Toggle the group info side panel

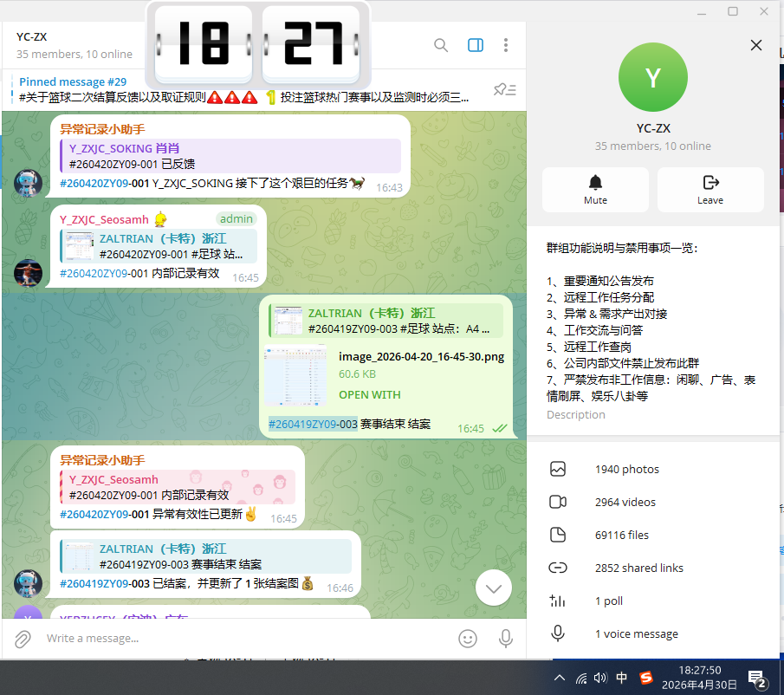tap(475, 46)
